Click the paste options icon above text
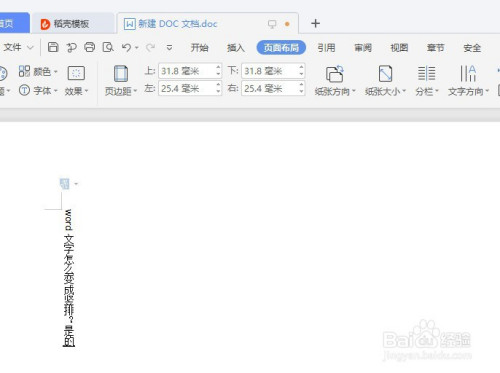Viewport: 500px width, 373px height. [65, 183]
